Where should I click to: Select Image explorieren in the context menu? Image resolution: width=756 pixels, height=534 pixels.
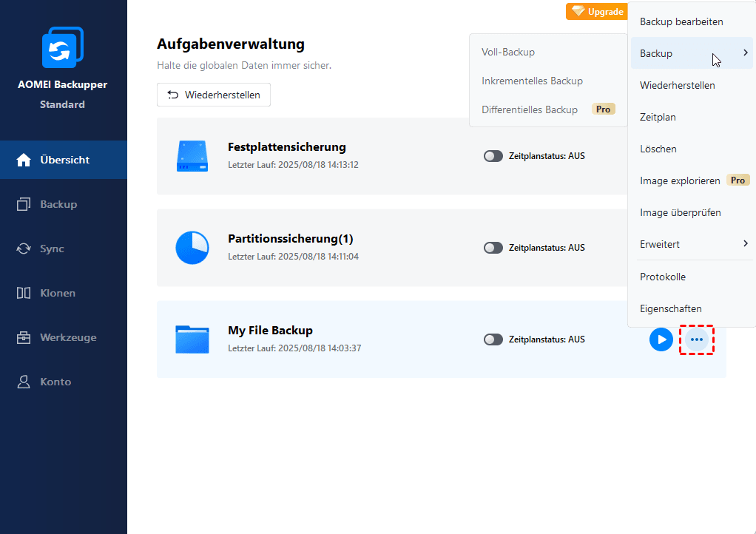coord(692,180)
